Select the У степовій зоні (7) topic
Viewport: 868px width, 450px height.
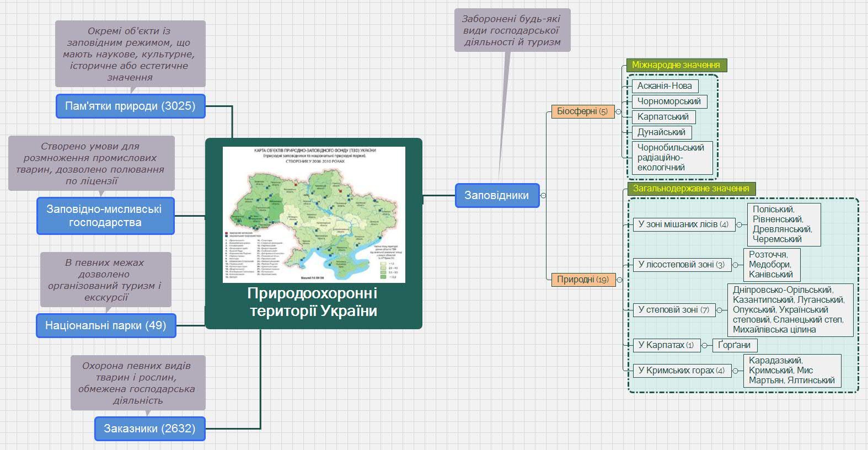click(x=674, y=310)
